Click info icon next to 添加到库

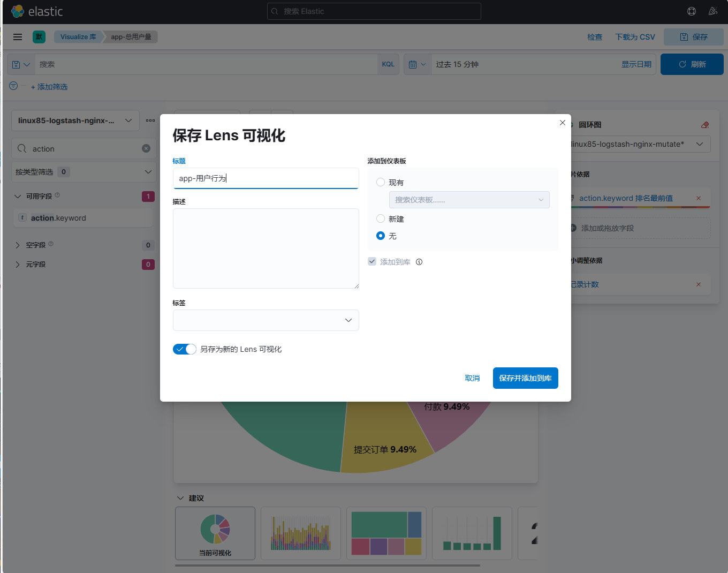(419, 262)
